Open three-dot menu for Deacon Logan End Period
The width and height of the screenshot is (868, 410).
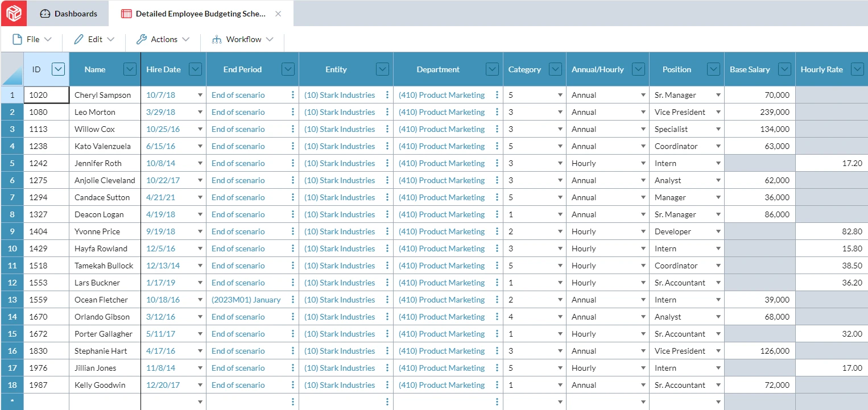293,214
